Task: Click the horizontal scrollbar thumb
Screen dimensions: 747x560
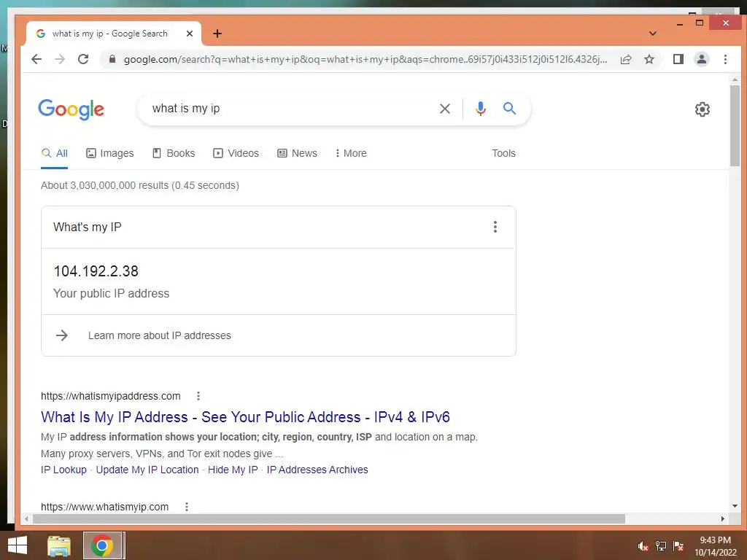Action: pyautogui.click(x=329, y=518)
